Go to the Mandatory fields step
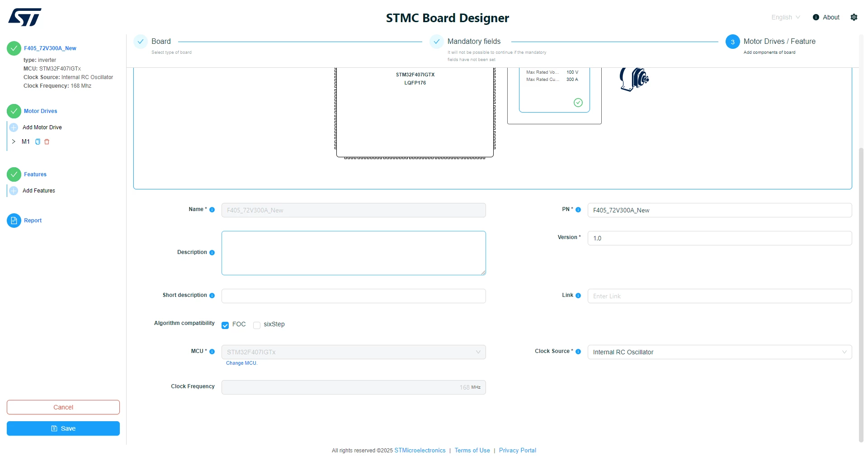The height and width of the screenshot is (456, 868). (x=474, y=41)
